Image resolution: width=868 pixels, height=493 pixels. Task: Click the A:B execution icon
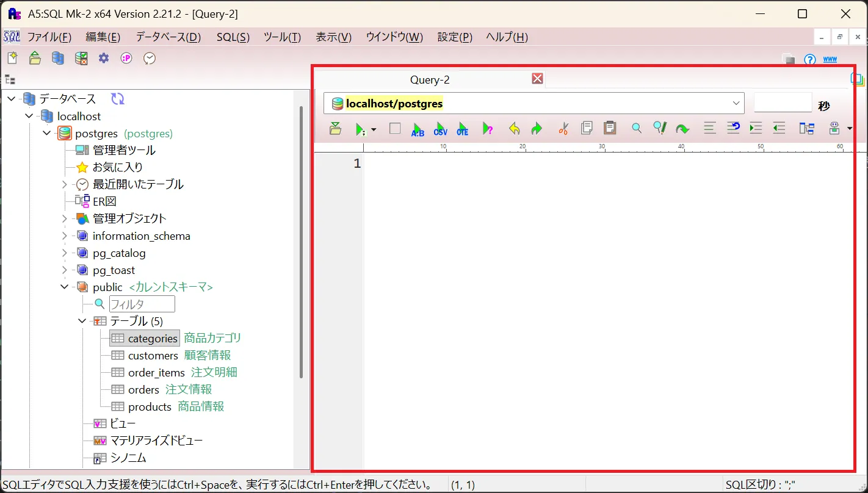418,129
